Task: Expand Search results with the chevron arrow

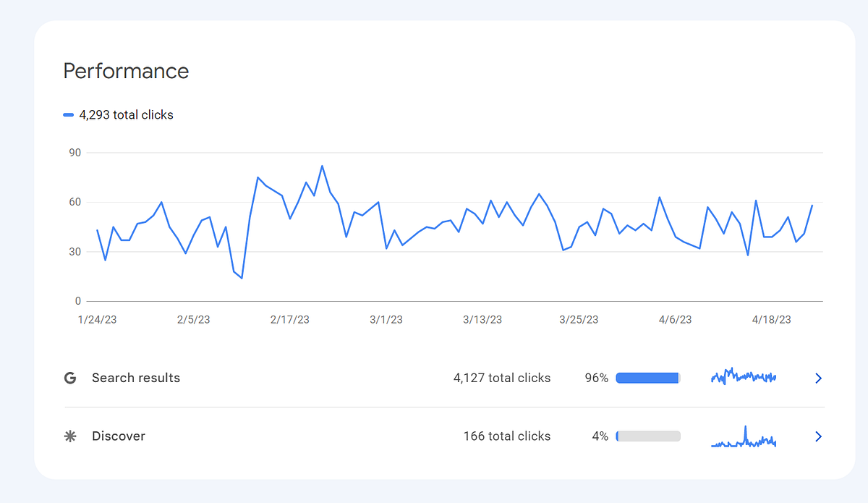Action: point(818,378)
